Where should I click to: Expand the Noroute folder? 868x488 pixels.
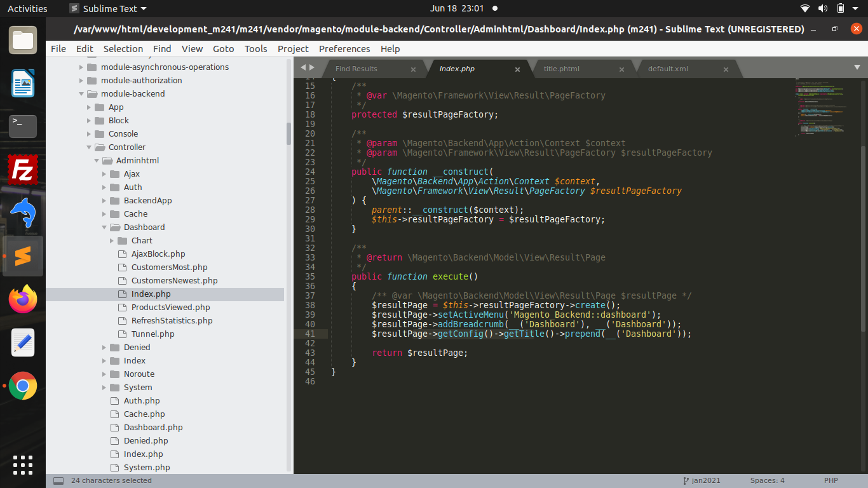(x=104, y=374)
